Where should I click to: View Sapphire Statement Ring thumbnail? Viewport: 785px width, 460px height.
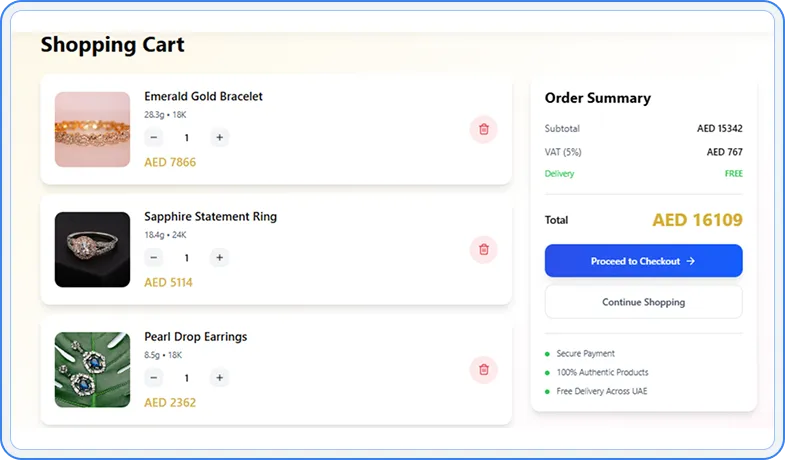(x=92, y=249)
